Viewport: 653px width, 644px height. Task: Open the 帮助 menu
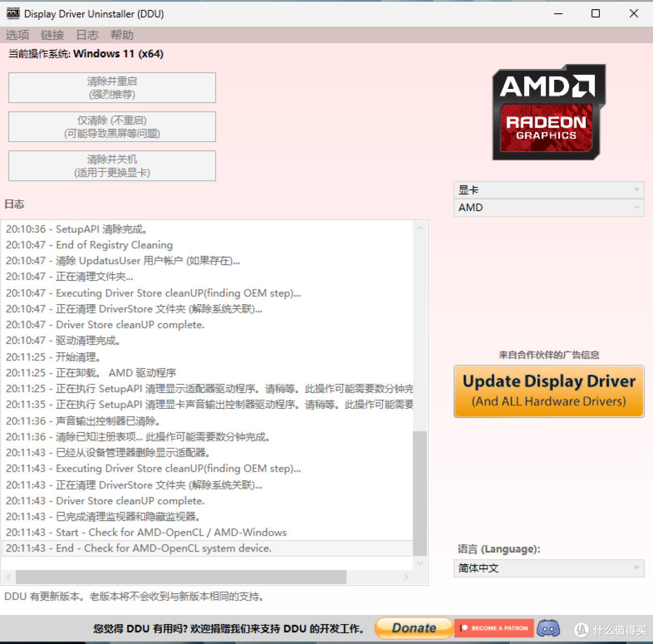point(122,34)
